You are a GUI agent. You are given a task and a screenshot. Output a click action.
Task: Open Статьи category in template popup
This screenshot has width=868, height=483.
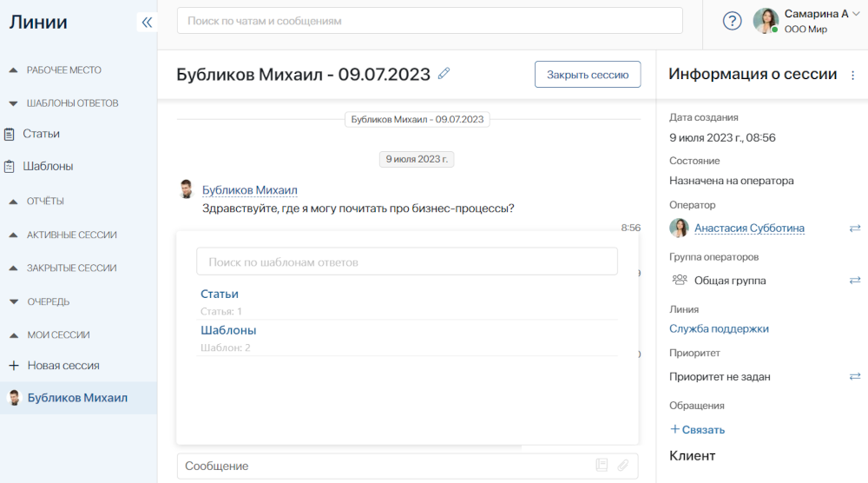220,294
